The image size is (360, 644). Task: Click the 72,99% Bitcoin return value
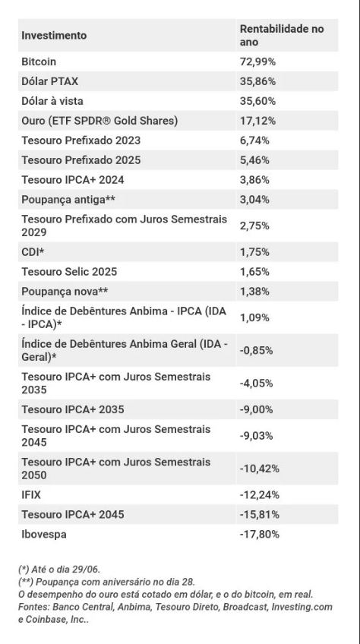point(257,62)
